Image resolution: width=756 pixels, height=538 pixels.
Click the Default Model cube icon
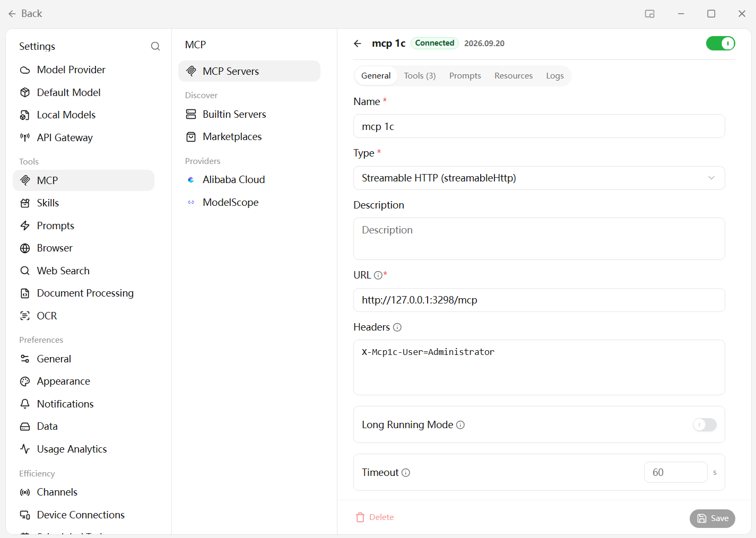click(25, 92)
